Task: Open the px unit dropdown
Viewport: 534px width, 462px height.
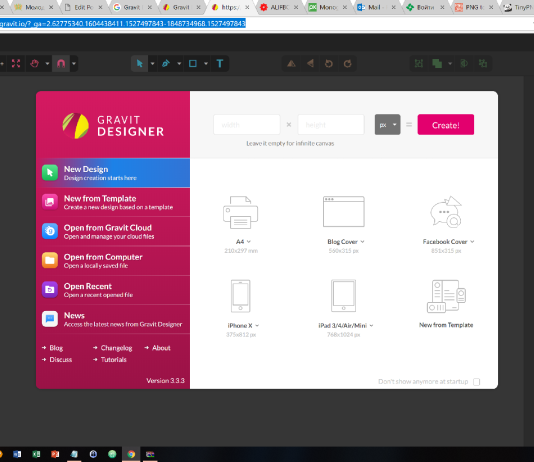Action: (388, 125)
